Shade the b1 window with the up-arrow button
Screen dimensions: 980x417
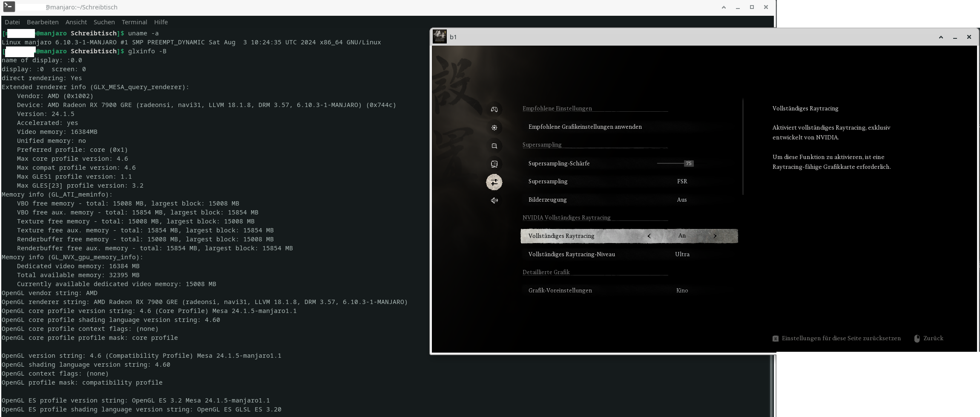pos(941,38)
